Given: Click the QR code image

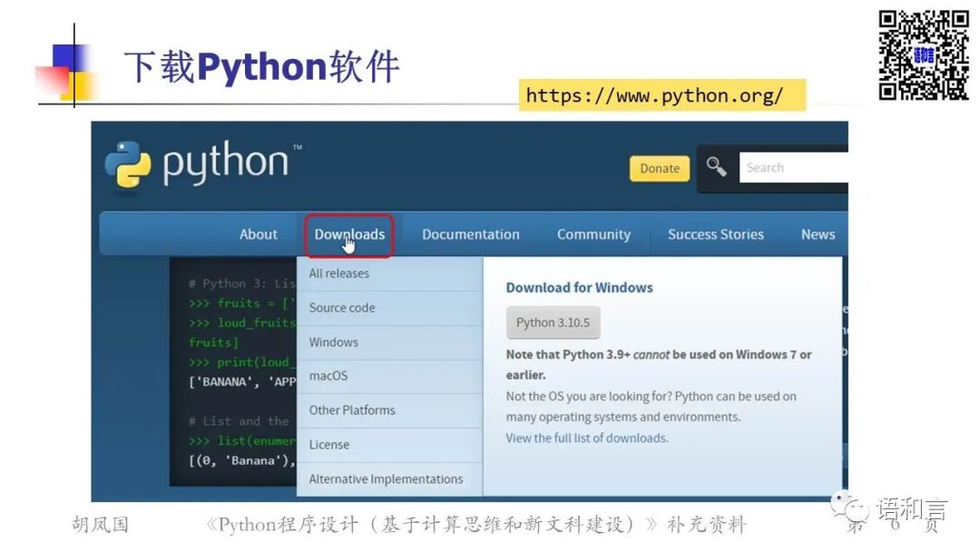Looking at the screenshot, I should click(923, 55).
